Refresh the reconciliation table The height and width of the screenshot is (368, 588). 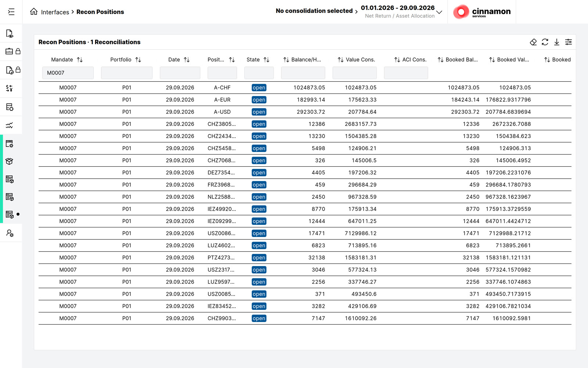pos(545,42)
